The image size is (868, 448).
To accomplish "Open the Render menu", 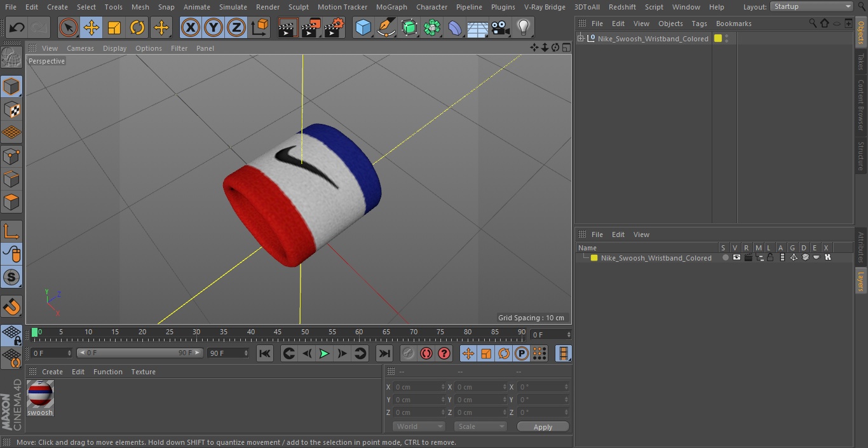I will (268, 7).
